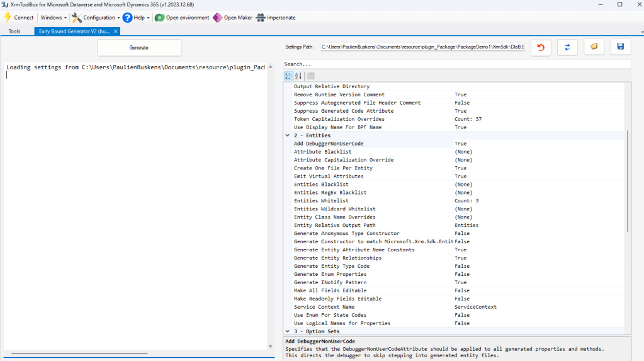
Task: Click the Impersonate icon
Action: [260, 18]
